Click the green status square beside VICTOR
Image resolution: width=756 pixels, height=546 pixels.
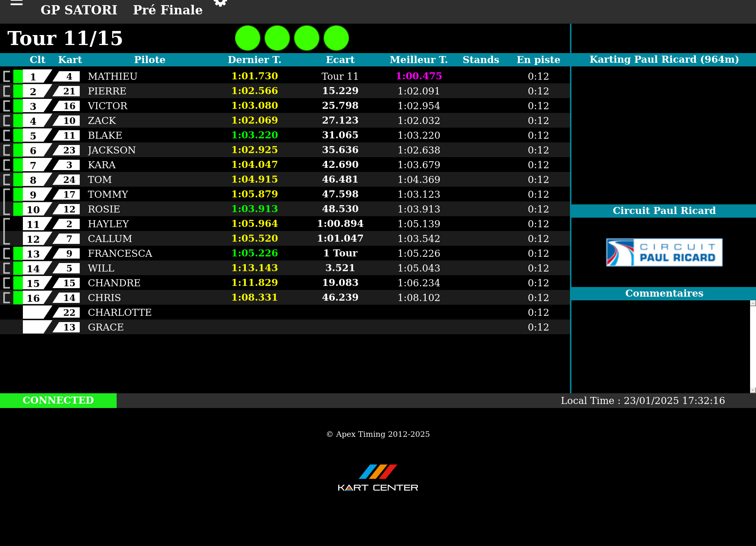(18, 106)
